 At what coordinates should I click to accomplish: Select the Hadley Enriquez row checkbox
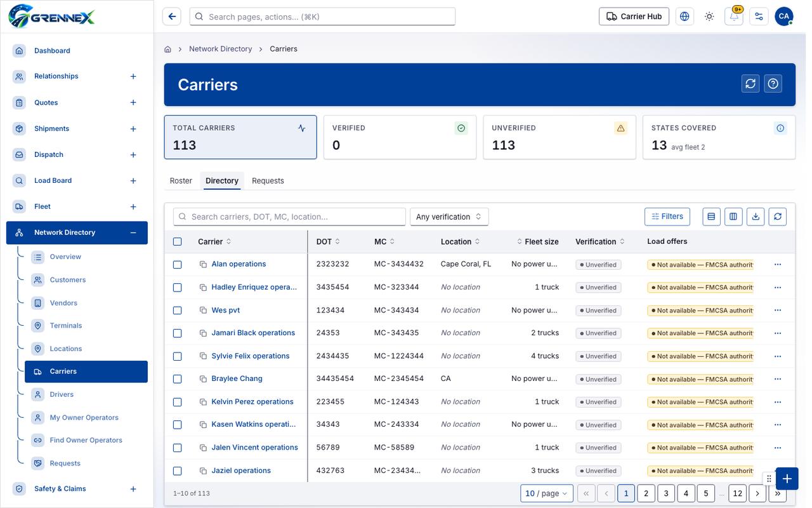pos(178,288)
